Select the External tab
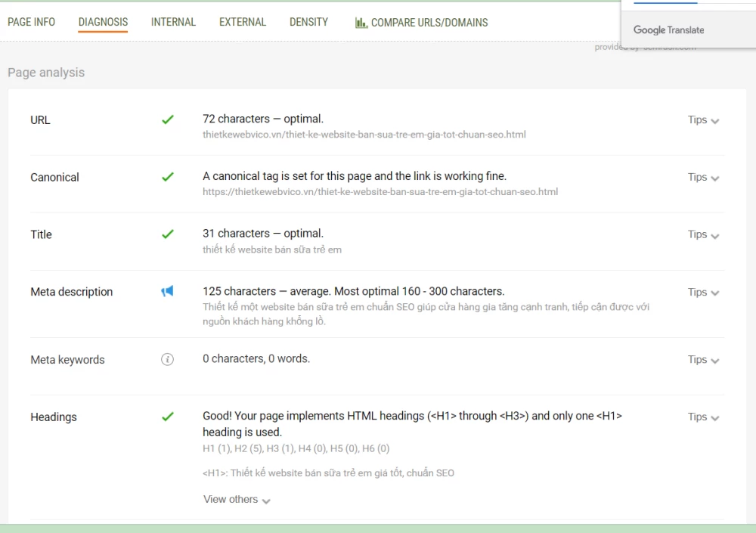Image resolution: width=756 pixels, height=533 pixels. pyautogui.click(x=243, y=22)
